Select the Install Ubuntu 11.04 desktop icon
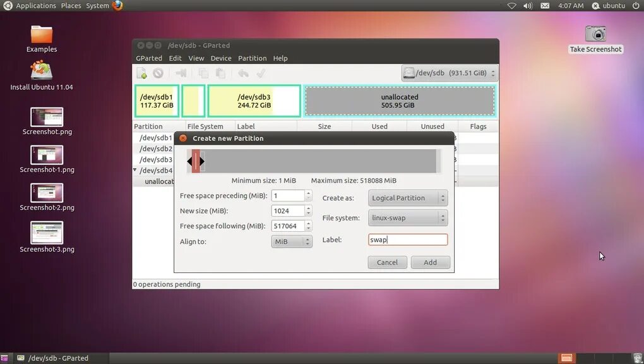The height and width of the screenshot is (364, 644). click(x=42, y=76)
